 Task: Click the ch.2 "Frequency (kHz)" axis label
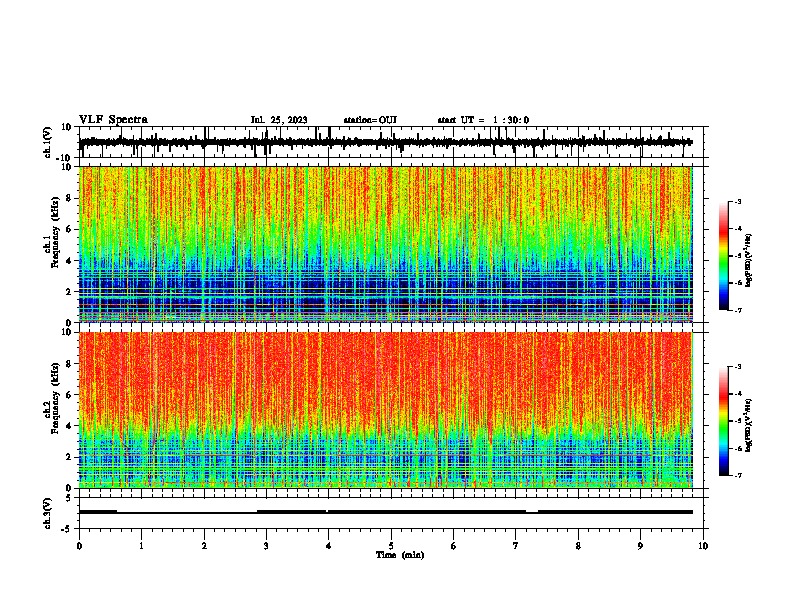[x=56, y=398]
